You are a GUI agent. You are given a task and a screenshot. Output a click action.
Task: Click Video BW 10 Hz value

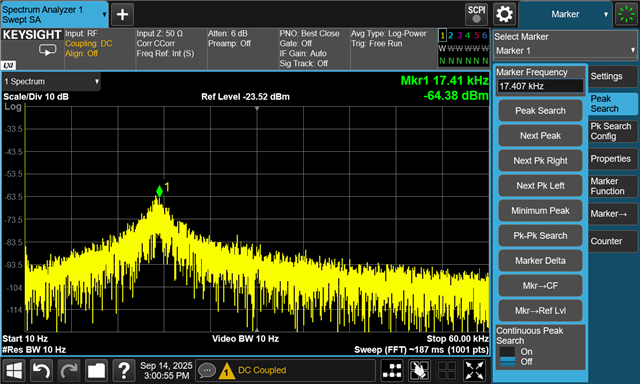point(245,339)
